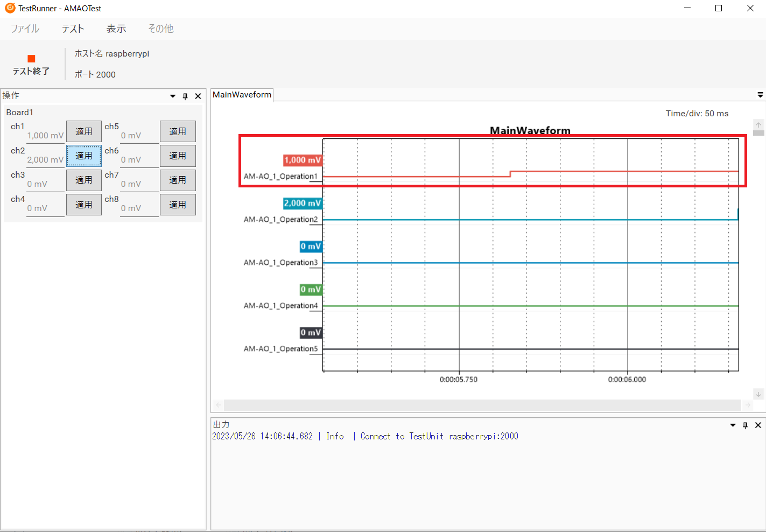Pin the 出力 panel with the pushpin icon
Viewport: 766px width, 532px height.
point(745,425)
